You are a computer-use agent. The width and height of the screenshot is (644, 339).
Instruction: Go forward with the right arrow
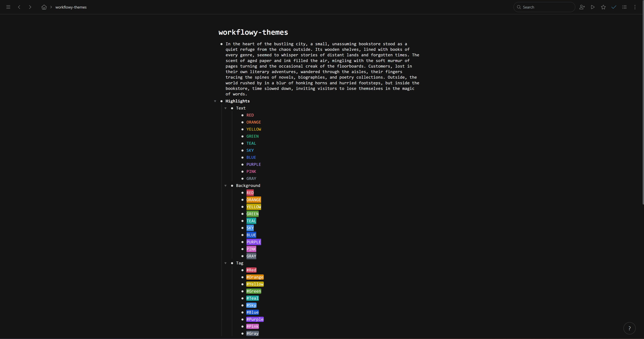[30, 7]
